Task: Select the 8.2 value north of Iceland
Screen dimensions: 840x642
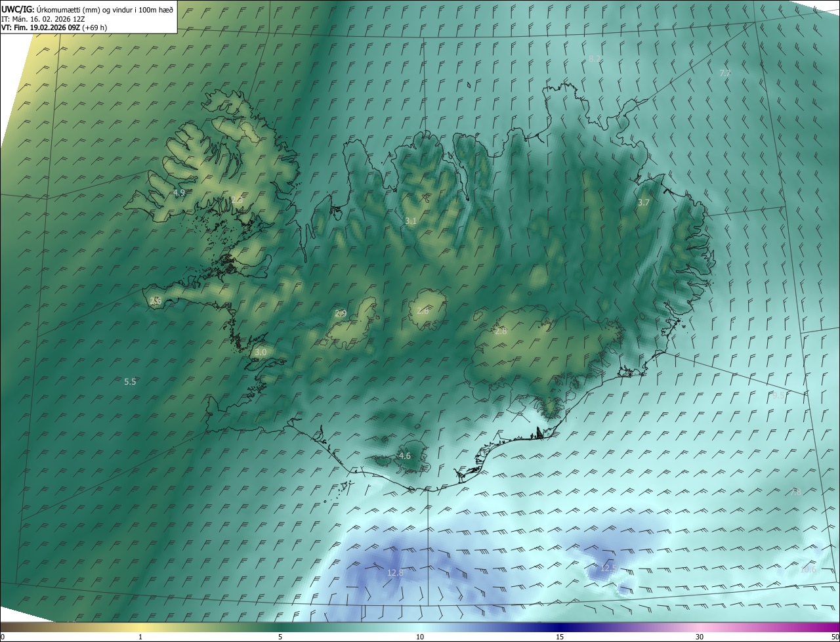Action: click(x=595, y=59)
